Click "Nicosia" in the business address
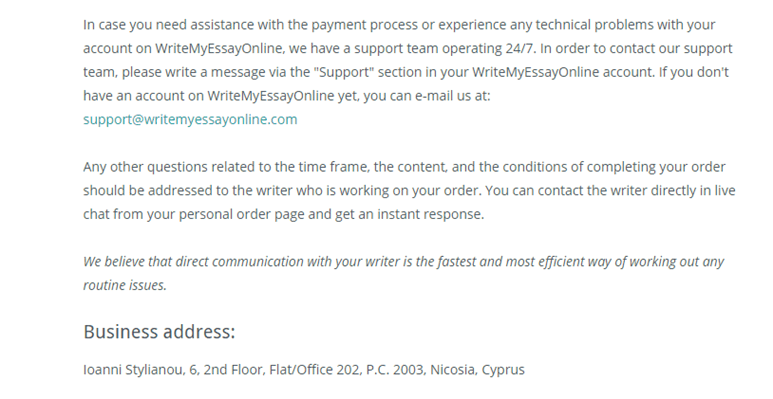Viewport: 773px width, 399px height. (454, 370)
